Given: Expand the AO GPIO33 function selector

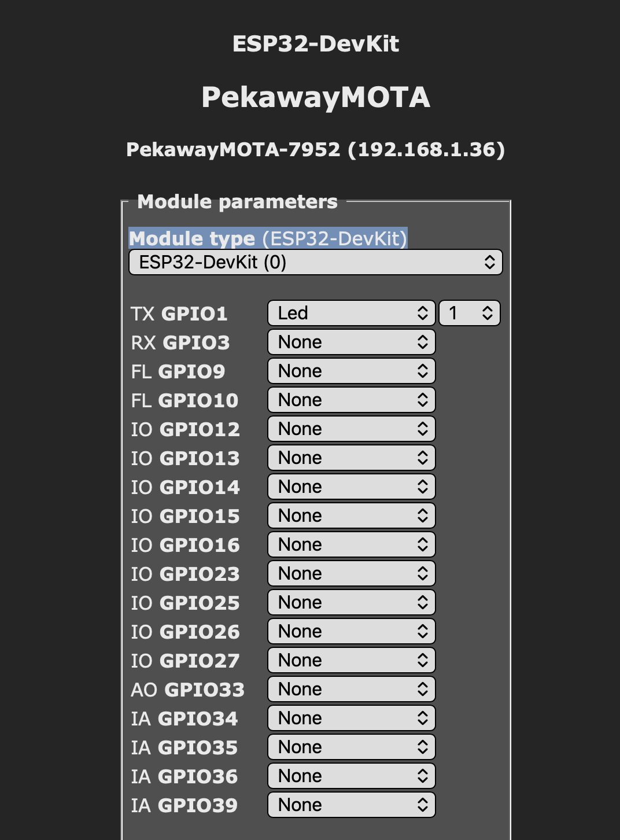Looking at the screenshot, I should (351, 689).
